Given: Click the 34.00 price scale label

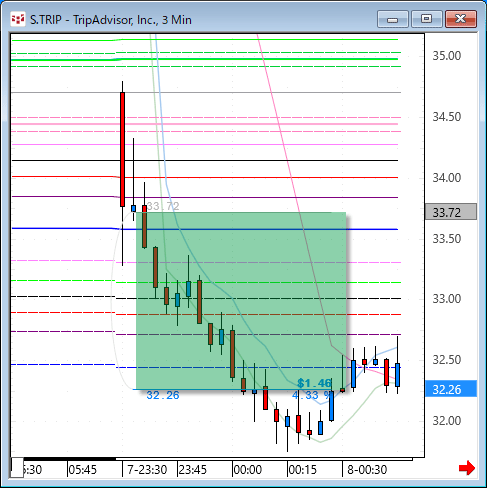Looking at the screenshot, I should point(447,178).
